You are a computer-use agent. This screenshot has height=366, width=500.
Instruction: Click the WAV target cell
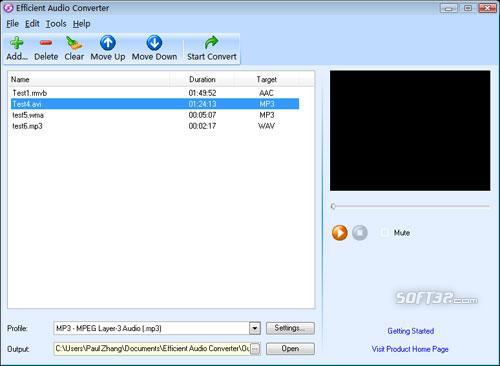(266, 126)
